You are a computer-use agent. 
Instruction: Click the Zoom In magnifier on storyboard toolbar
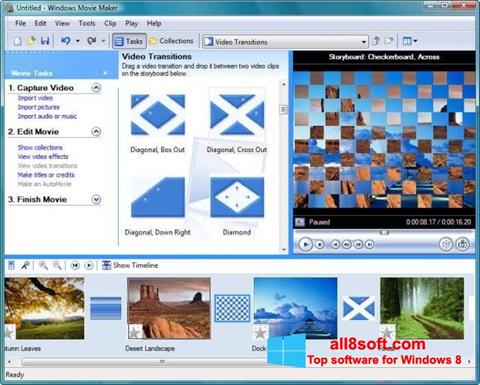pyautogui.click(x=43, y=265)
